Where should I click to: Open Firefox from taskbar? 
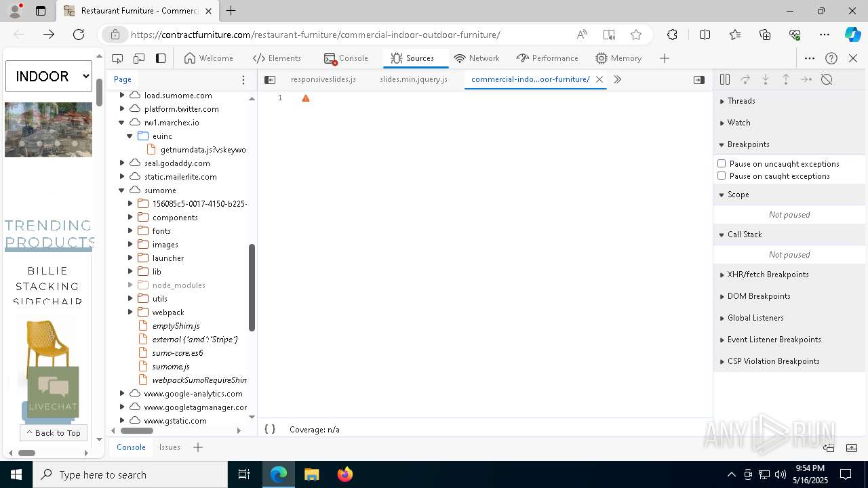pyautogui.click(x=345, y=474)
